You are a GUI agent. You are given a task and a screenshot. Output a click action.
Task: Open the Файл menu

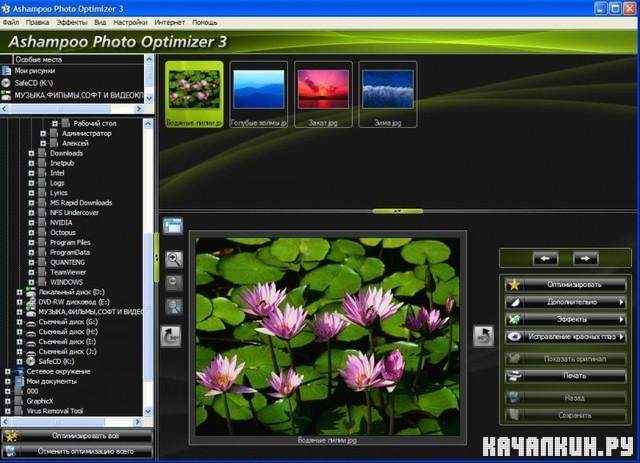pos(11,23)
